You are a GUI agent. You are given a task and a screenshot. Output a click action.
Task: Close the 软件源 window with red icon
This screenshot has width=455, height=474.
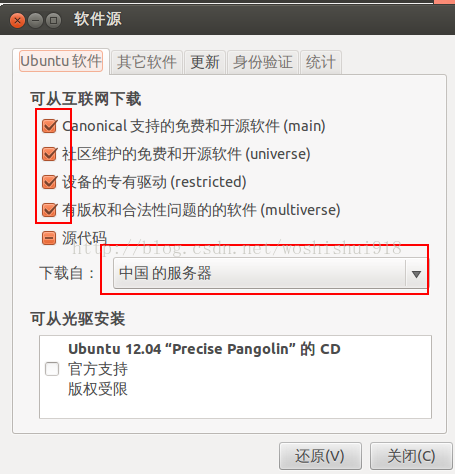click(x=17, y=21)
